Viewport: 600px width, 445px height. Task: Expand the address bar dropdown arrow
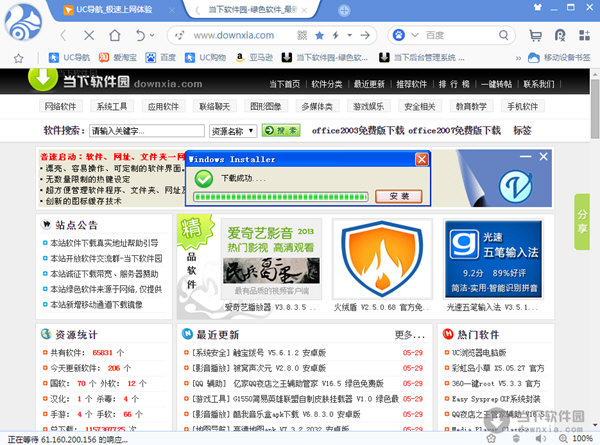pyautogui.click(x=349, y=36)
